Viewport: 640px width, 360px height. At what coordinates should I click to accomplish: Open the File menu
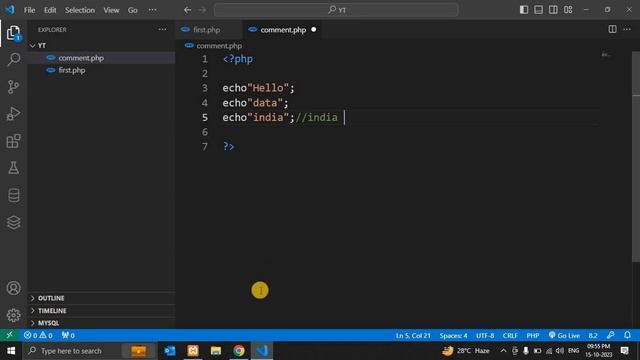tap(29, 10)
